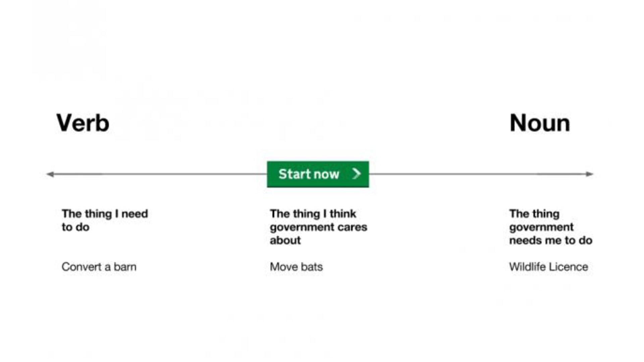Viewport: 644px width, 362px height.
Task: Click 'The thing I need to do' text
Action: pos(105,220)
